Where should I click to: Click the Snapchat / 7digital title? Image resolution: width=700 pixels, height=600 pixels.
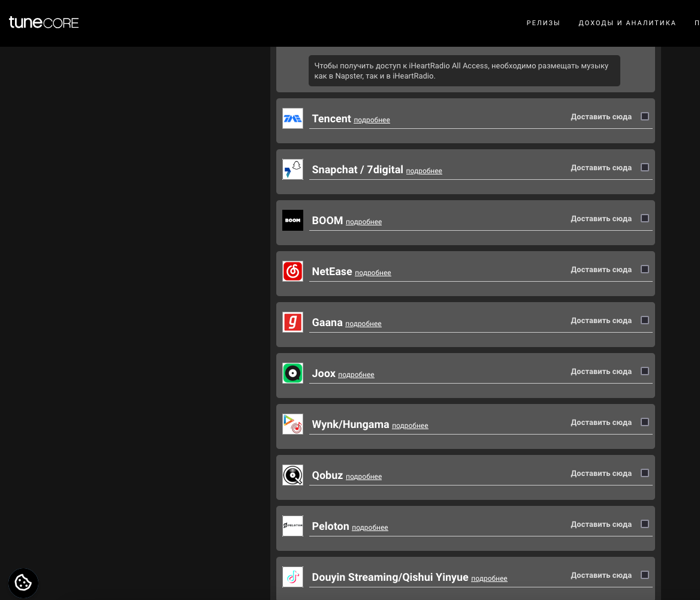click(357, 169)
